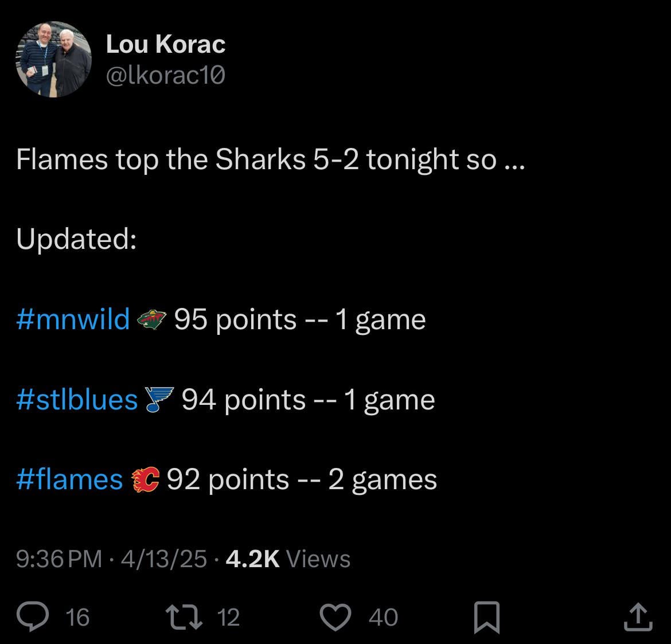Image resolution: width=671 pixels, height=644 pixels.
Task: Click the like count of 40
Action: pyautogui.click(x=383, y=617)
